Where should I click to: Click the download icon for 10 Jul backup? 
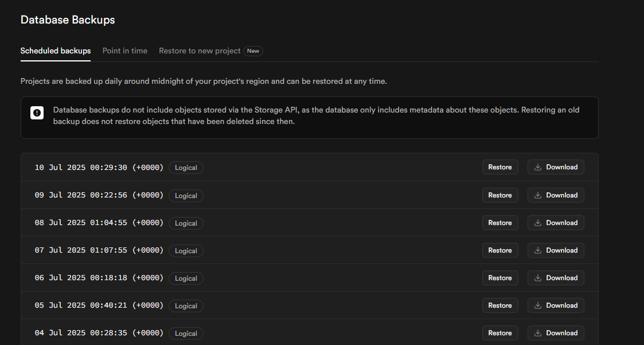click(538, 167)
